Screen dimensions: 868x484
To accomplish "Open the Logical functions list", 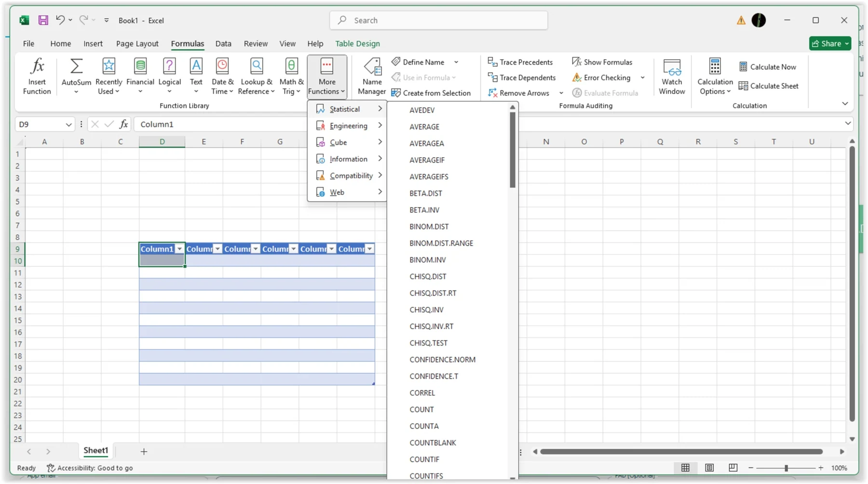I will click(x=169, y=76).
